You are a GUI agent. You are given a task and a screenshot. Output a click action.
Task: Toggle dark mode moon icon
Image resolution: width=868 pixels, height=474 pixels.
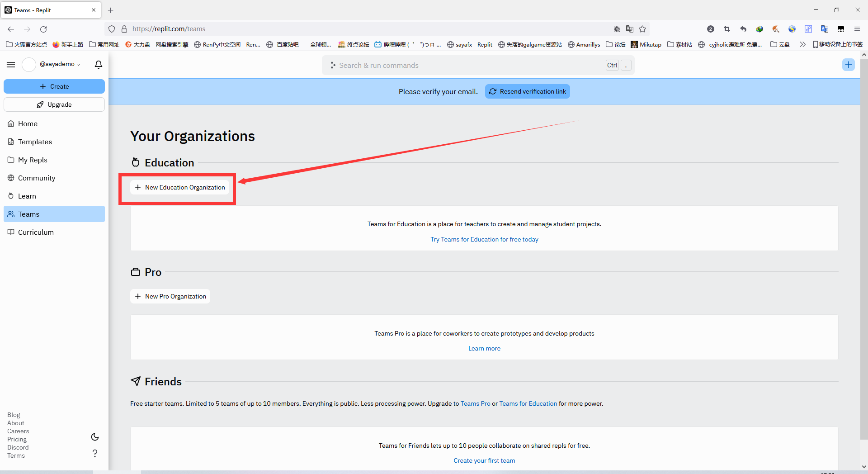[x=95, y=437]
